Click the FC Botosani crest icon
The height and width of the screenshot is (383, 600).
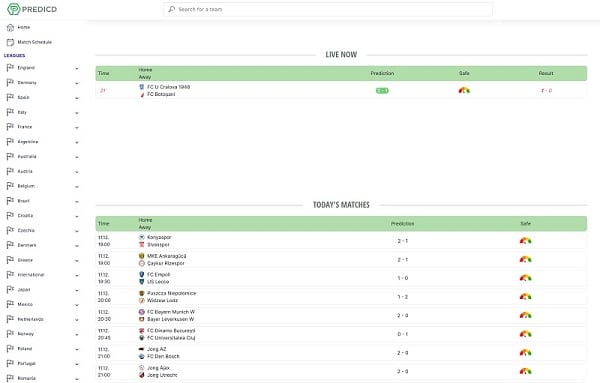coord(142,95)
